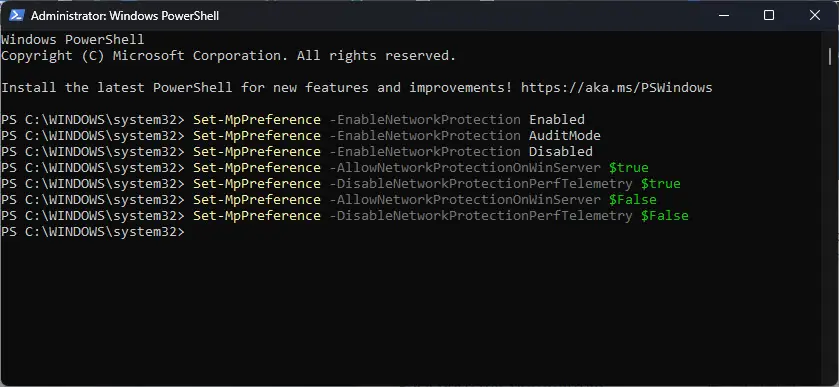Click the PowerShell icon in the title bar
Screen dimensions: 839x387
(x=15, y=16)
